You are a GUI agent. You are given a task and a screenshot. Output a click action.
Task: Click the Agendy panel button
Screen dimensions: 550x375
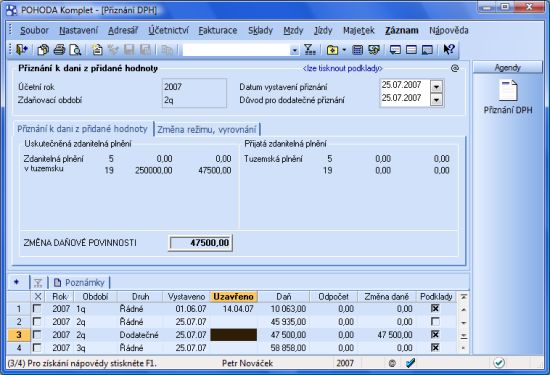508,67
